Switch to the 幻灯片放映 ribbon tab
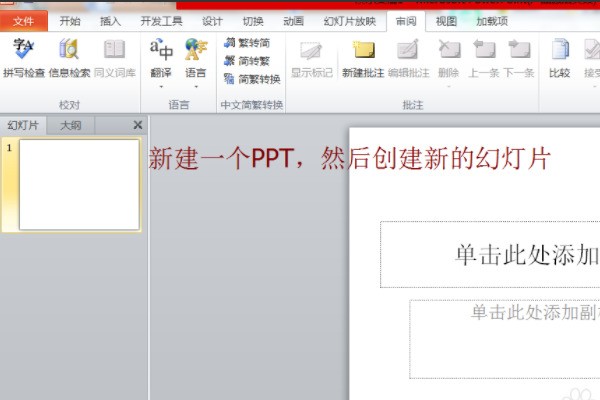Image resolution: width=600 pixels, height=400 pixels. click(350, 21)
